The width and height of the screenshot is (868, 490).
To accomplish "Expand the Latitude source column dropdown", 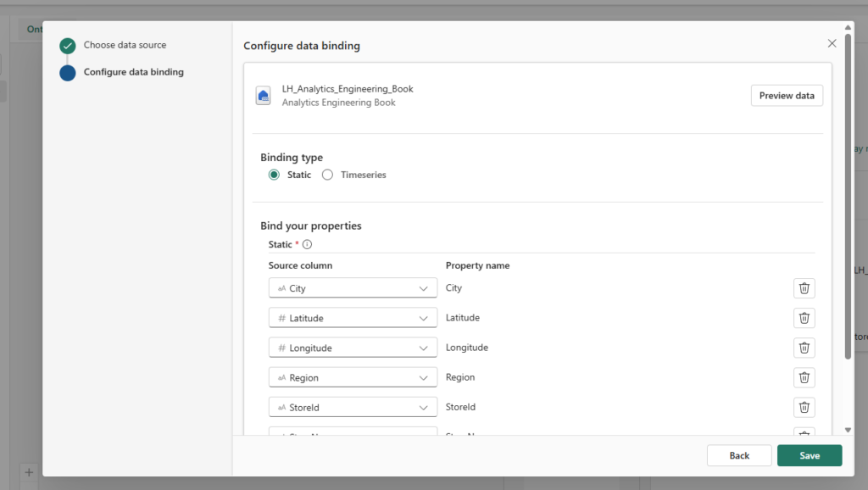I will pyautogui.click(x=353, y=318).
